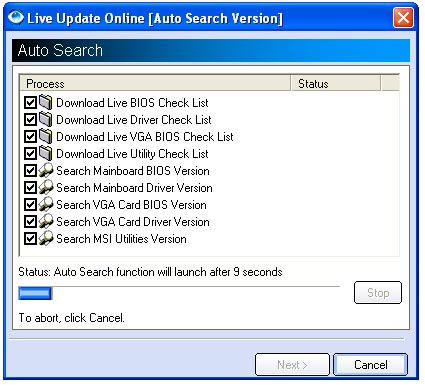Uncheck Download Live Driver Check List
Viewport: 425px width, 388px height.
coord(30,120)
